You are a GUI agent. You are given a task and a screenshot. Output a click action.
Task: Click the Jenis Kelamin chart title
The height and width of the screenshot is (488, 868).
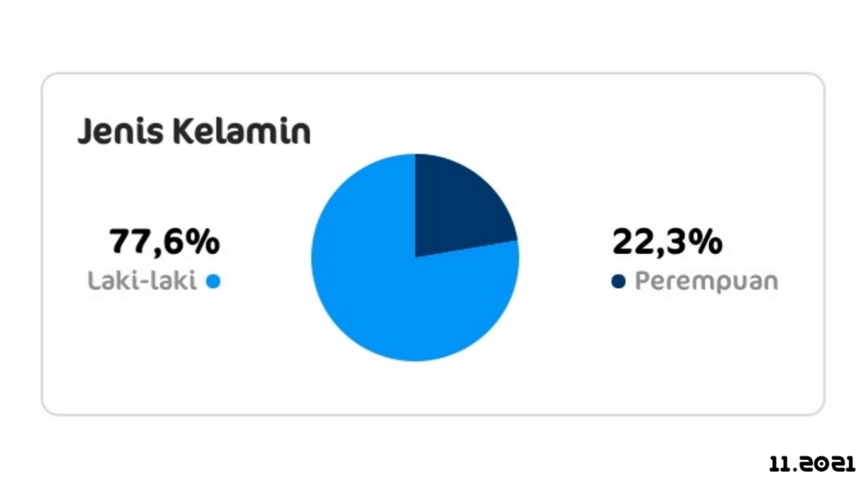pos(194,132)
